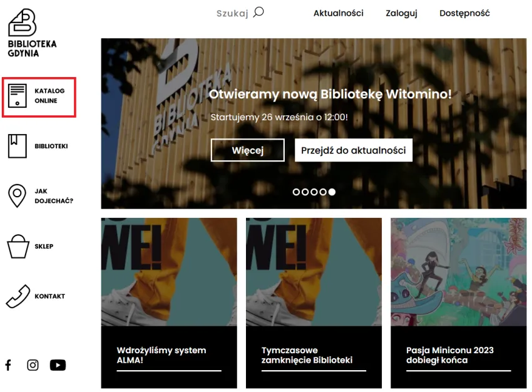Image resolution: width=532 pixels, height=392 pixels.
Task: Select the fifth carousel slide dot
Action: (x=332, y=192)
